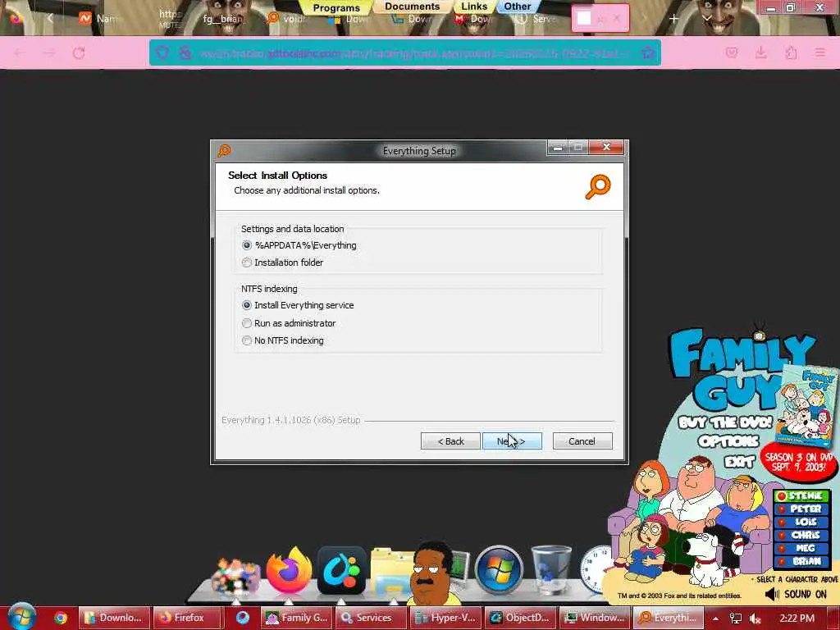Open the Programs tab at top
This screenshot has height=630, width=840.
[x=336, y=7]
